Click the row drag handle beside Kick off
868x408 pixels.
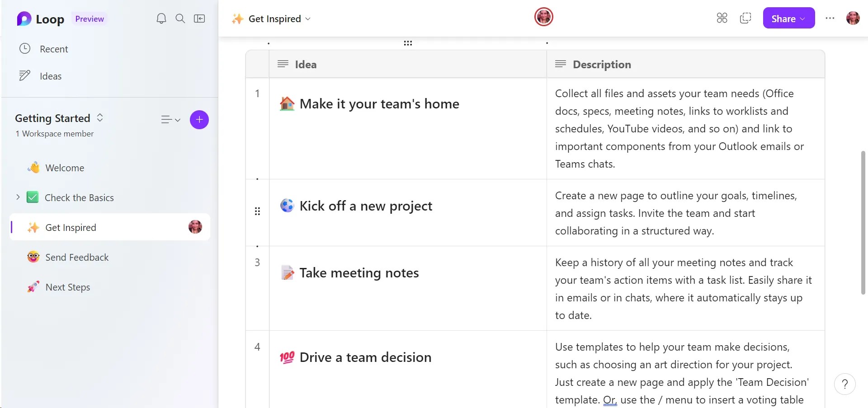click(x=258, y=211)
